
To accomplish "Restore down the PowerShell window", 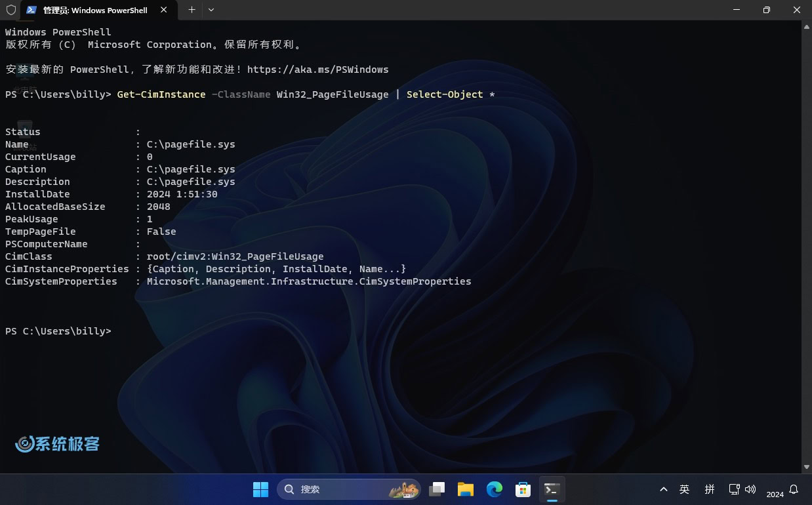I will pyautogui.click(x=767, y=10).
